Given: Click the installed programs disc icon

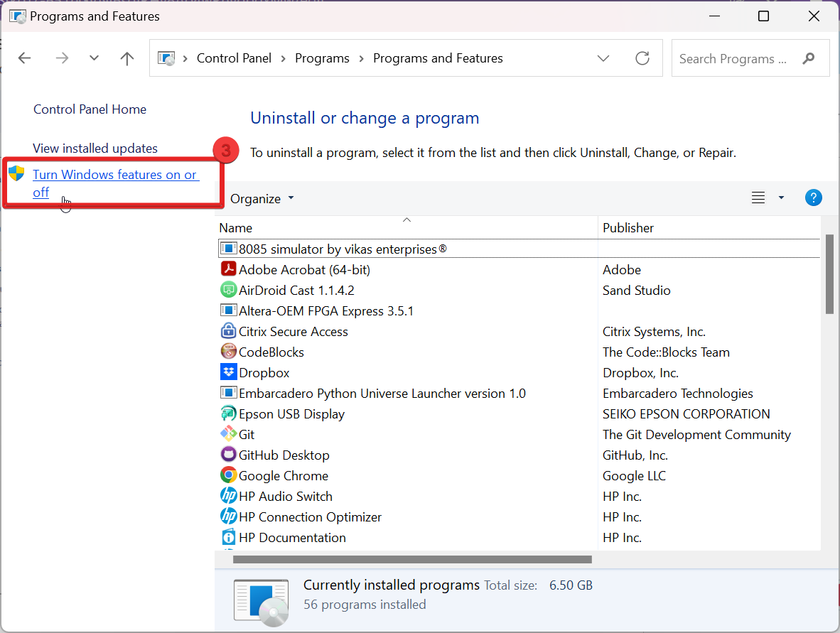Looking at the screenshot, I should point(262,602).
